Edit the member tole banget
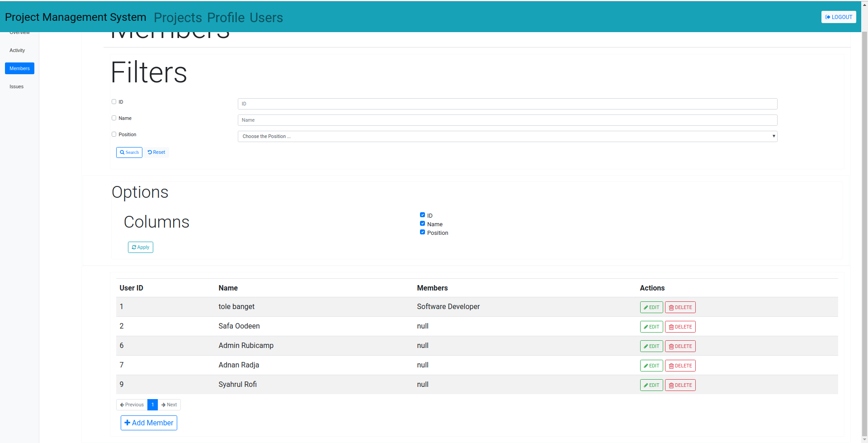Image resolution: width=868 pixels, height=443 pixels. tap(651, 308)
